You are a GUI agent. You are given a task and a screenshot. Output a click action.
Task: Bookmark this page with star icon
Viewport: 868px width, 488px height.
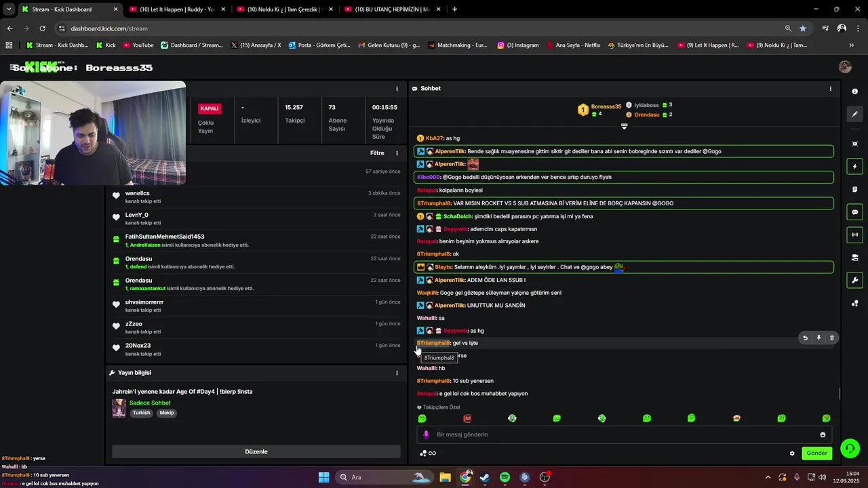pos(803,28)
